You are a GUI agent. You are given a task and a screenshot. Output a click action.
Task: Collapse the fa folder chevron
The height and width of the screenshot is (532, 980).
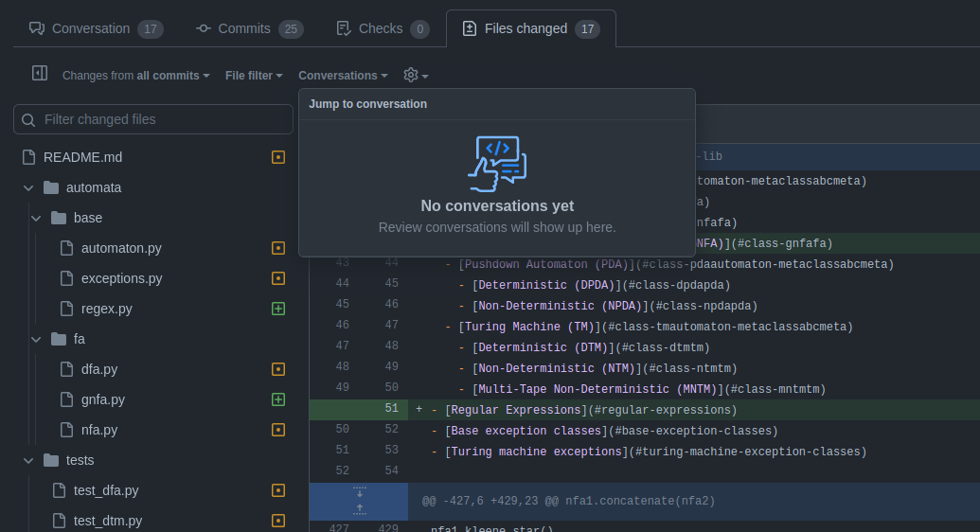click(x=36, y=339)
